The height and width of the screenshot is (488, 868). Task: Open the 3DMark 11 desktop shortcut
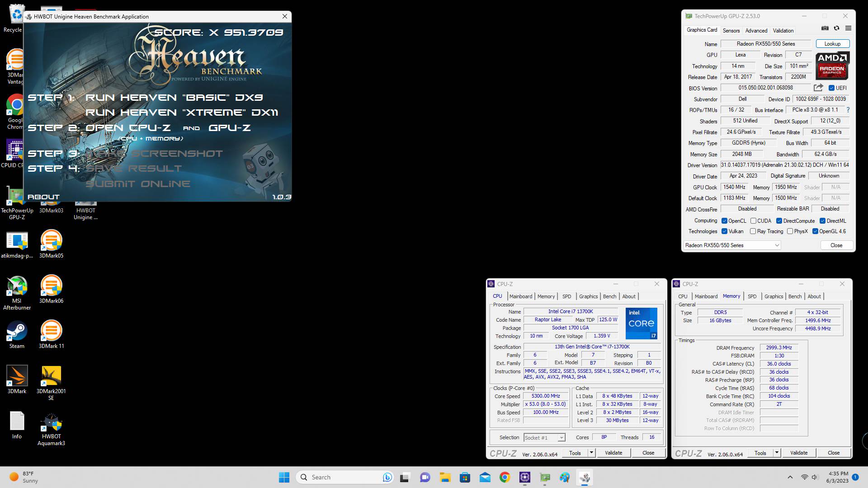click(x=51, y=335)
